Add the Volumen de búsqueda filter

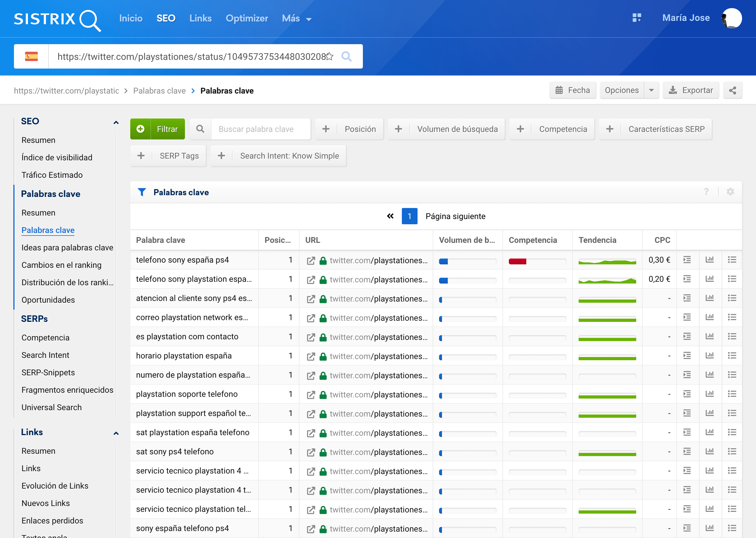point(446,129)
